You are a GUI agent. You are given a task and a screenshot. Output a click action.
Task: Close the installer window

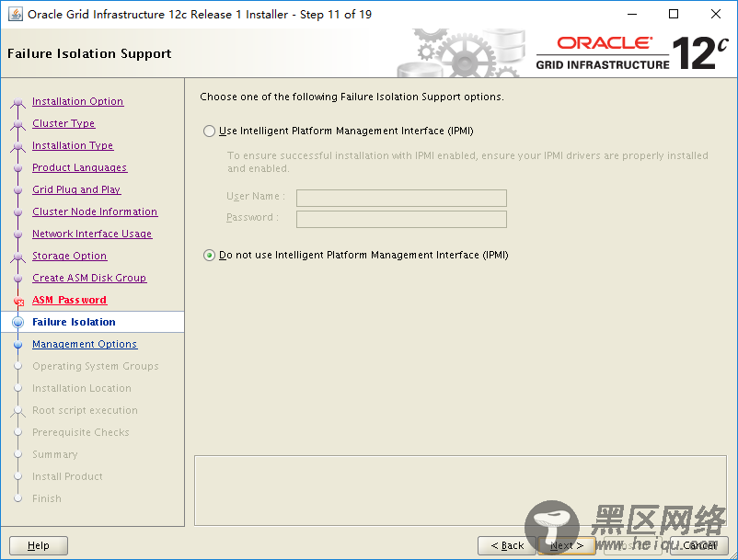pos(715,14)
